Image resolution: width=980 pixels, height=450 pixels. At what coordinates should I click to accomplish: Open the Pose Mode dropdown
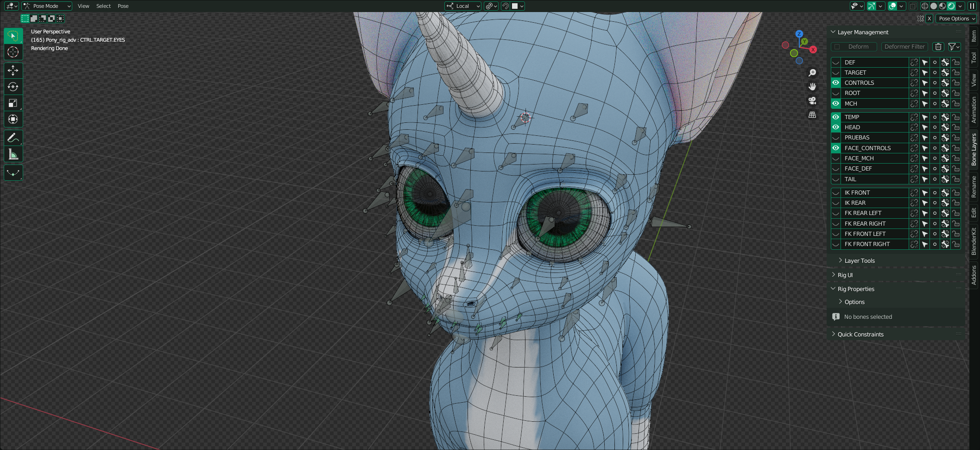[x=47, y=6]
